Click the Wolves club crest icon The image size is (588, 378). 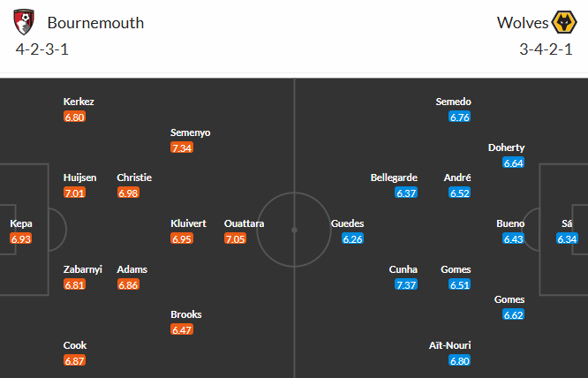(562, 21)
